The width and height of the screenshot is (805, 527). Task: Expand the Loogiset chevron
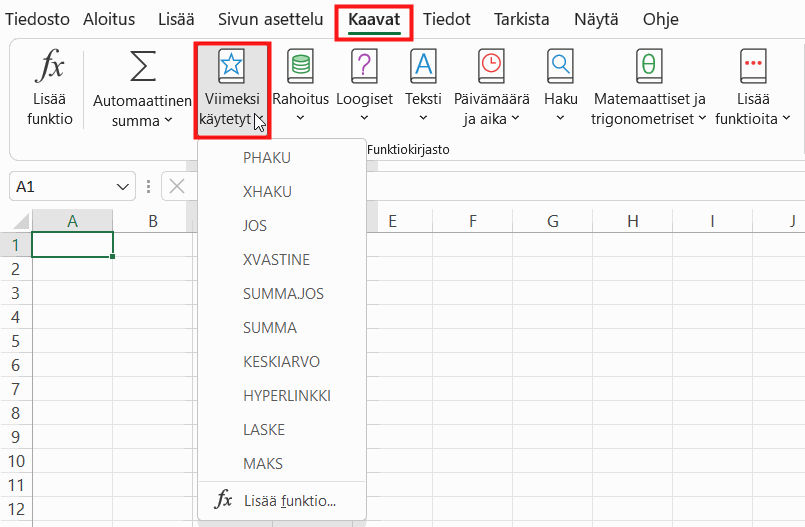[364, 118]
